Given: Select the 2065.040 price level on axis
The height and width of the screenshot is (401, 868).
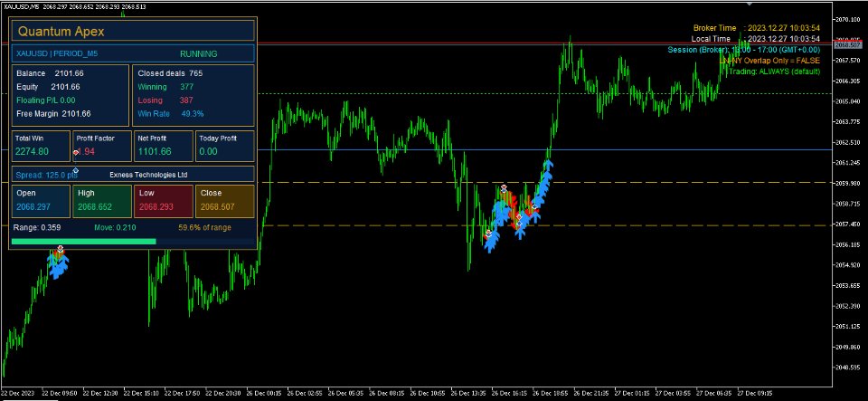Looking at the screenshot, I should [847, 101].
